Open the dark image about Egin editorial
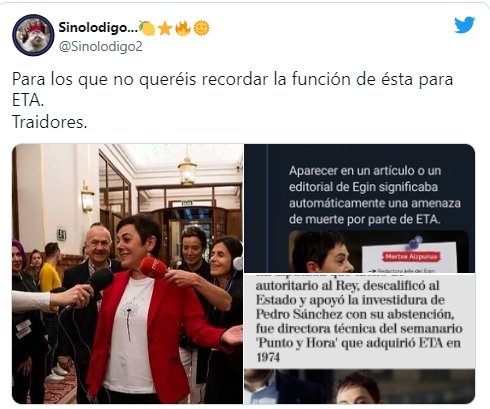 [x=359, y=208]
